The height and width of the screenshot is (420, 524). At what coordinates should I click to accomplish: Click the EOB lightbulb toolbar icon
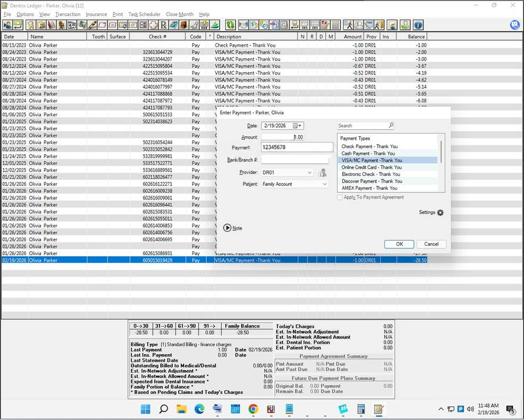click(204, 25)
